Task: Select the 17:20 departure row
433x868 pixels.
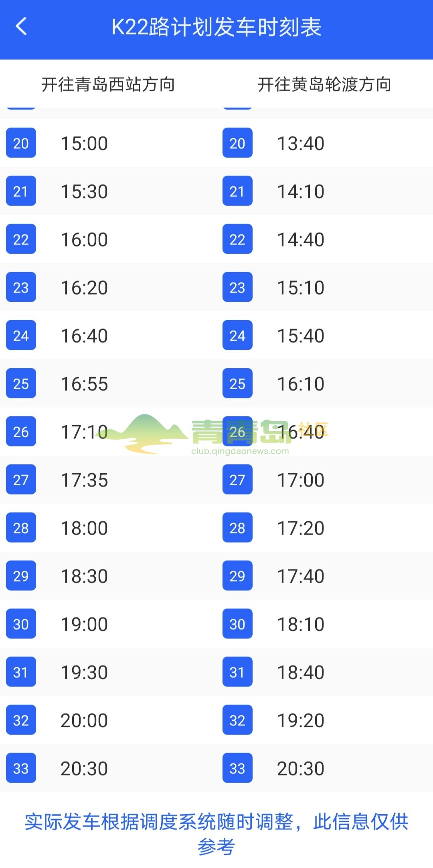Action: [325, 528]
